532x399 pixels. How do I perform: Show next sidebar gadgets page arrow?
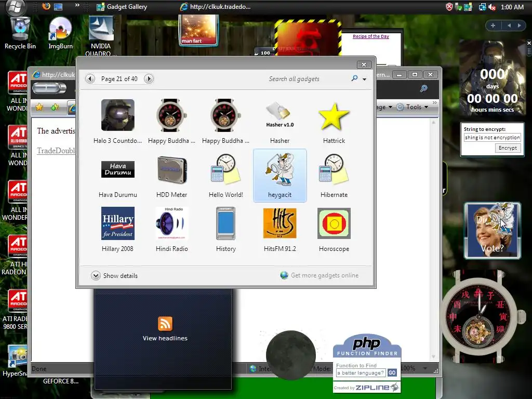pos(519,25)
